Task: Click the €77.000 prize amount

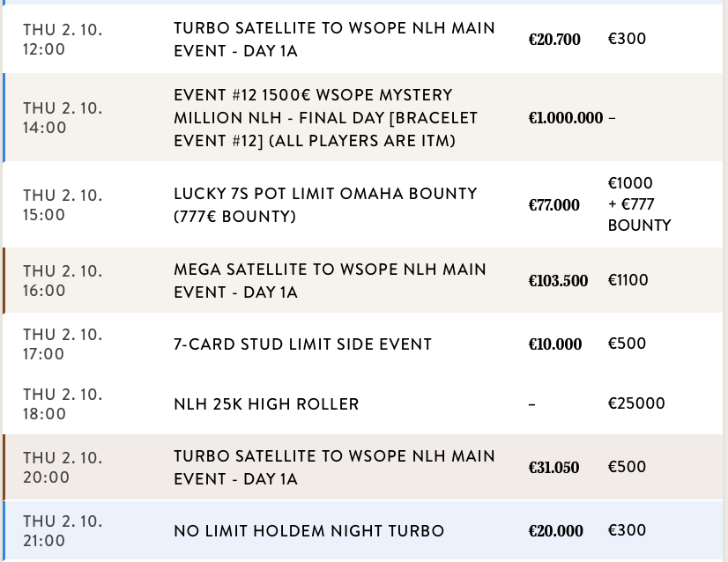Action: click(x=553, y=205)
